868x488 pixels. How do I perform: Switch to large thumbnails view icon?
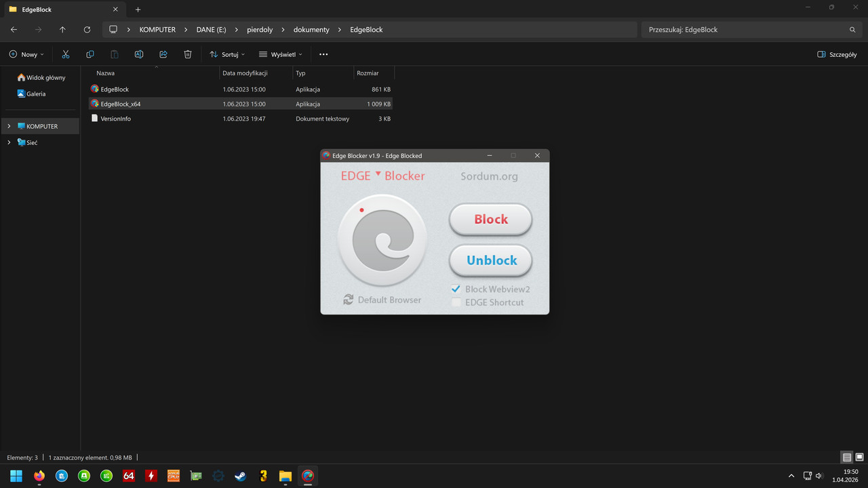click(x=859, y=457)
